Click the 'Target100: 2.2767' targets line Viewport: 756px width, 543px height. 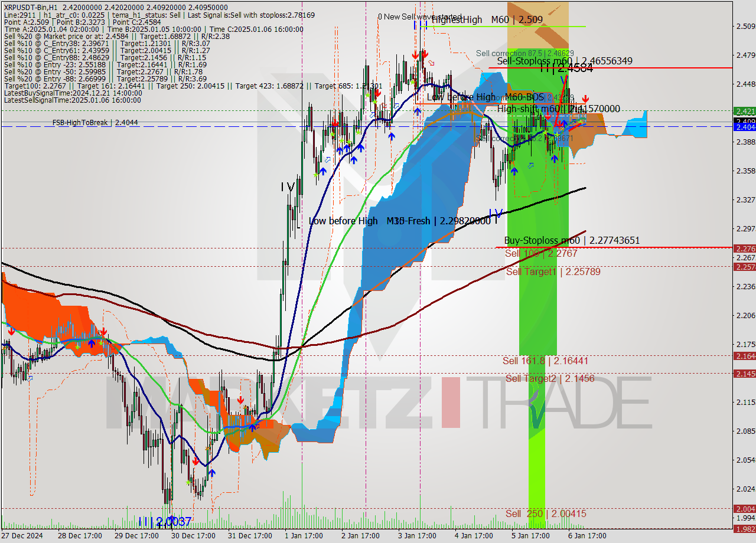[193, 86]
